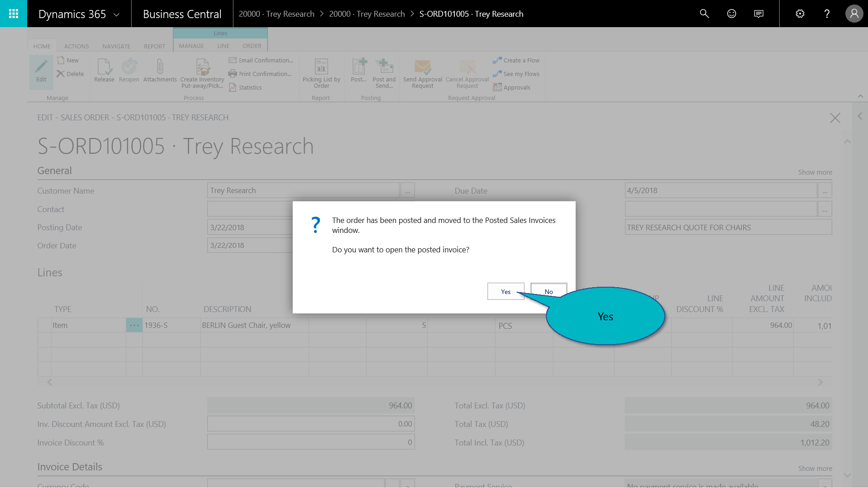
Task: Click the search magnifier icon
Action: (x=704, y=14)
